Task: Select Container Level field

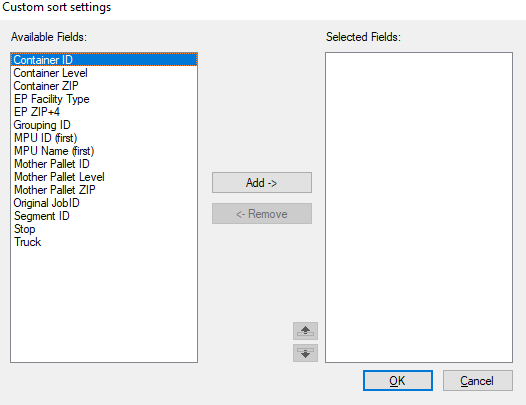Action: point(104,73)
